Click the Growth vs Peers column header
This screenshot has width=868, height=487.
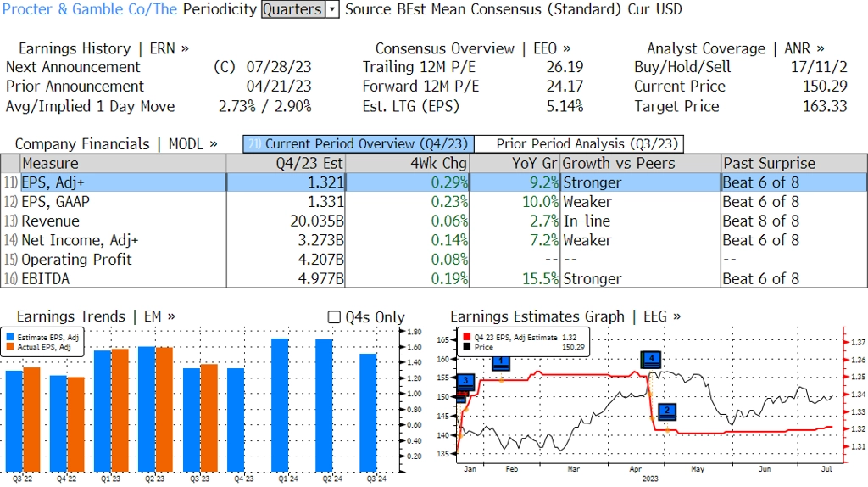coord(641,164)
